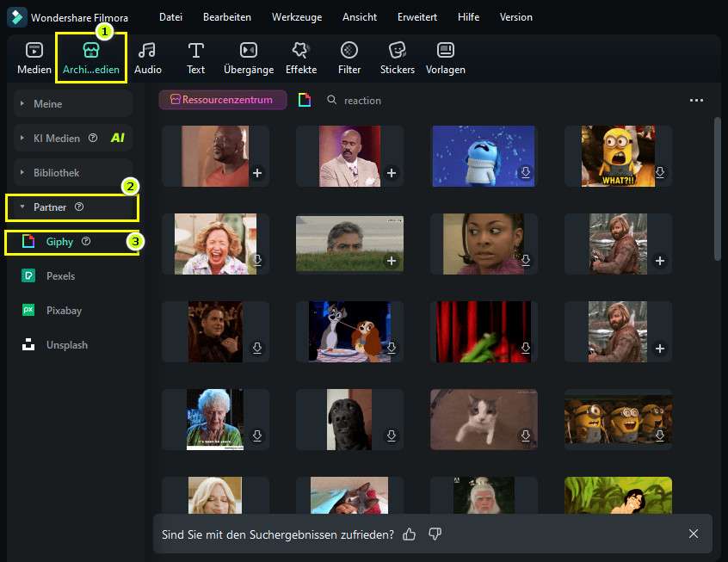Download the Kermit red curtain GIF
This screenshot has height=562, width=728.
pos(526,349)
